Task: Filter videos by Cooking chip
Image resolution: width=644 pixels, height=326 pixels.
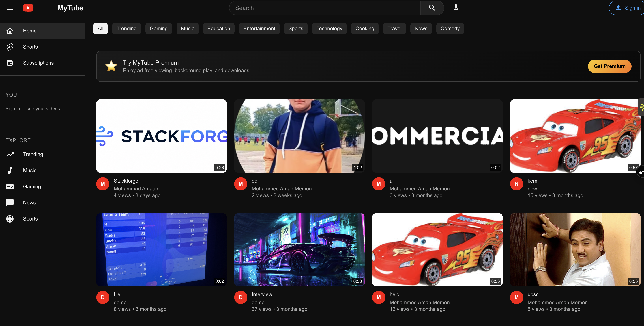Action: pos(365,29)
